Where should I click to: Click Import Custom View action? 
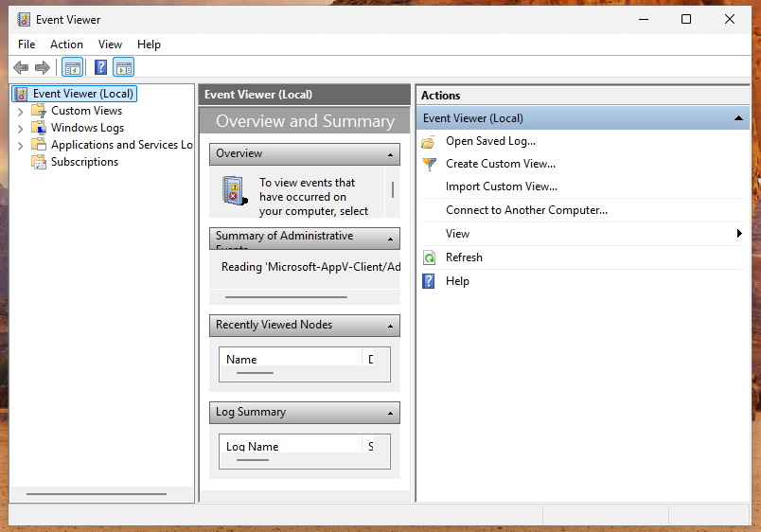(501, 186)
